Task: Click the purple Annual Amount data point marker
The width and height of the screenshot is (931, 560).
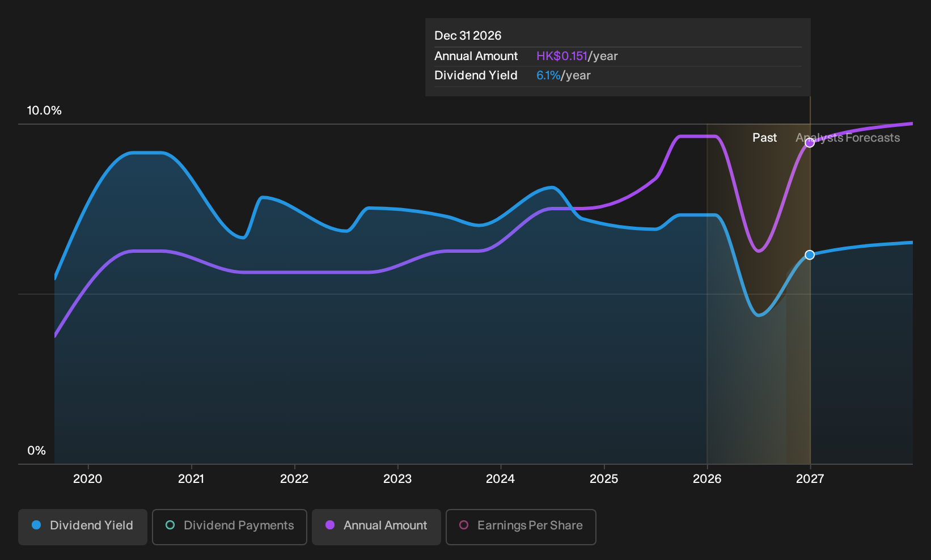Action: tap(810, 143)
